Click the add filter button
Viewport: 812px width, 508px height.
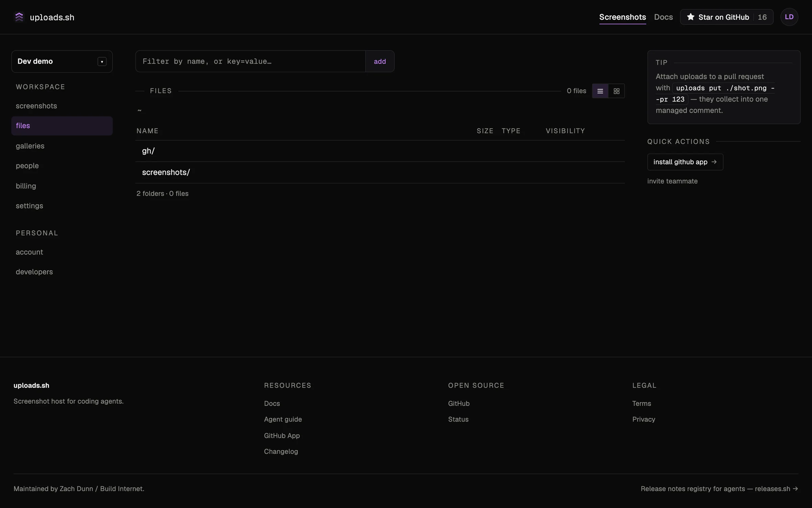tap(380, 61)
